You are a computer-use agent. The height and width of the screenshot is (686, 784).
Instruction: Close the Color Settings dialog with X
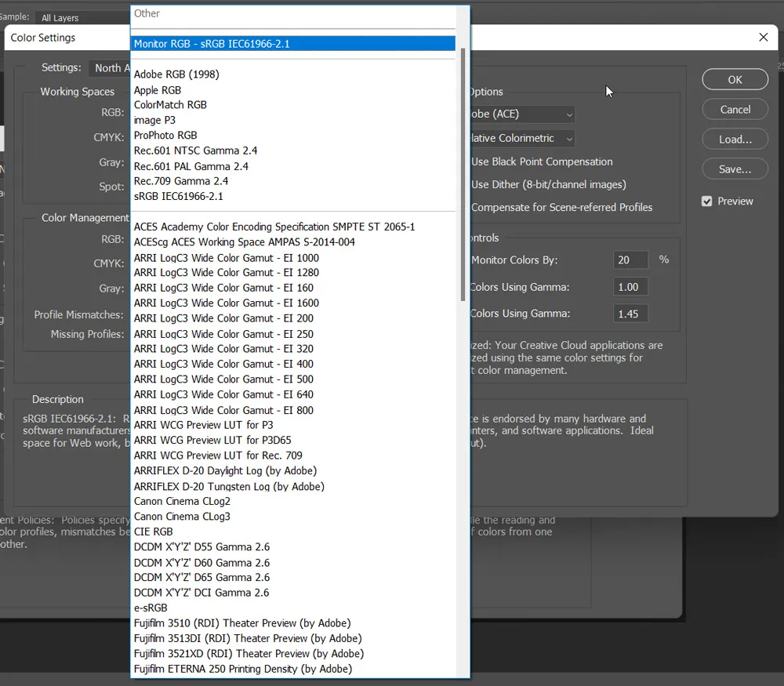[x=764, y=37]
